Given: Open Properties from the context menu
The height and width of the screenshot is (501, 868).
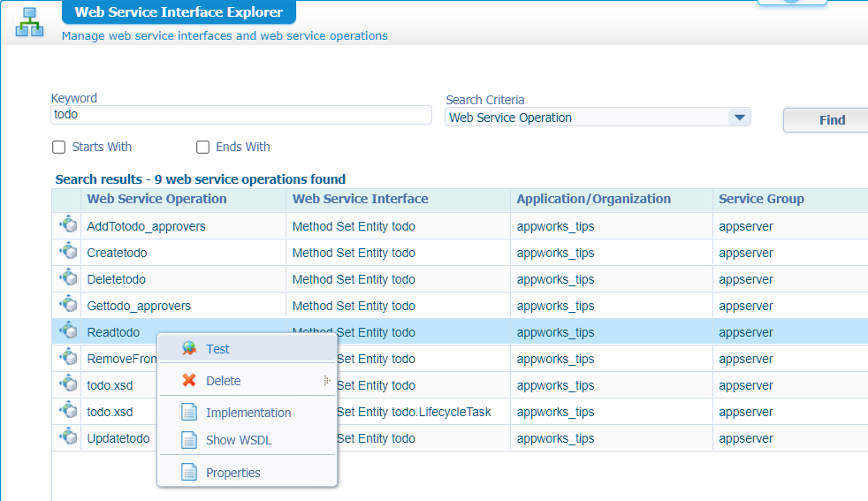Looking at the screenshot, I should point(233,473).
